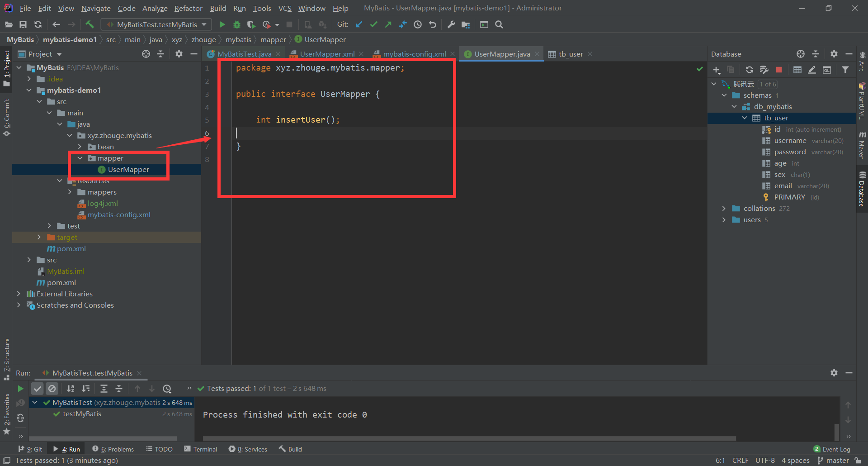Collapse the tb_user table node
Screen dimensions: 868x466
coord(745,118)
